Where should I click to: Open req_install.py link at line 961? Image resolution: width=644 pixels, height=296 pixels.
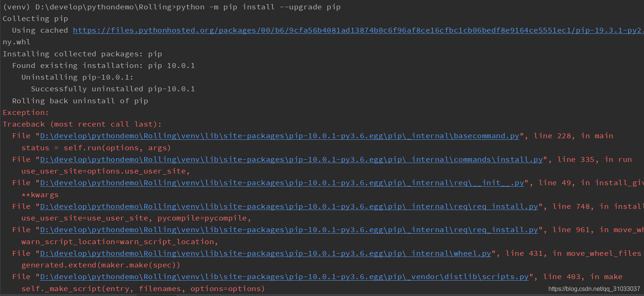pyautogui.click(x=289, y=230)
